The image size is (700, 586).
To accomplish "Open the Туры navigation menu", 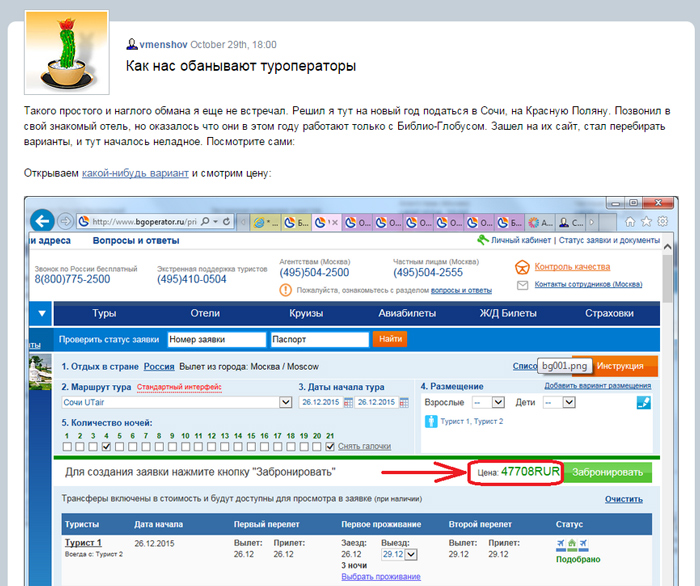I will [104, 313].
